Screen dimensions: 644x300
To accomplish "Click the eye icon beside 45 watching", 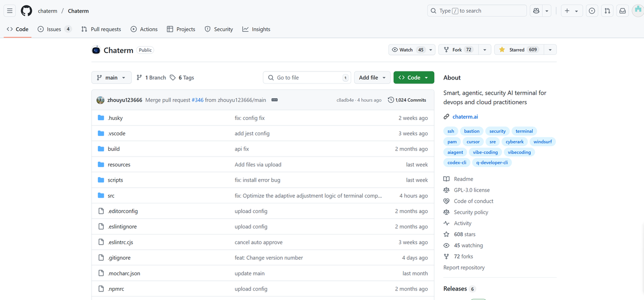I will (x=446, y=246).
